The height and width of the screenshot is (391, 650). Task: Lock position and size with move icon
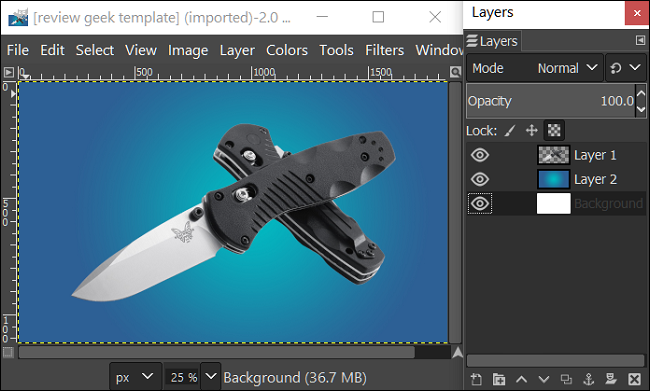point(531,131)
